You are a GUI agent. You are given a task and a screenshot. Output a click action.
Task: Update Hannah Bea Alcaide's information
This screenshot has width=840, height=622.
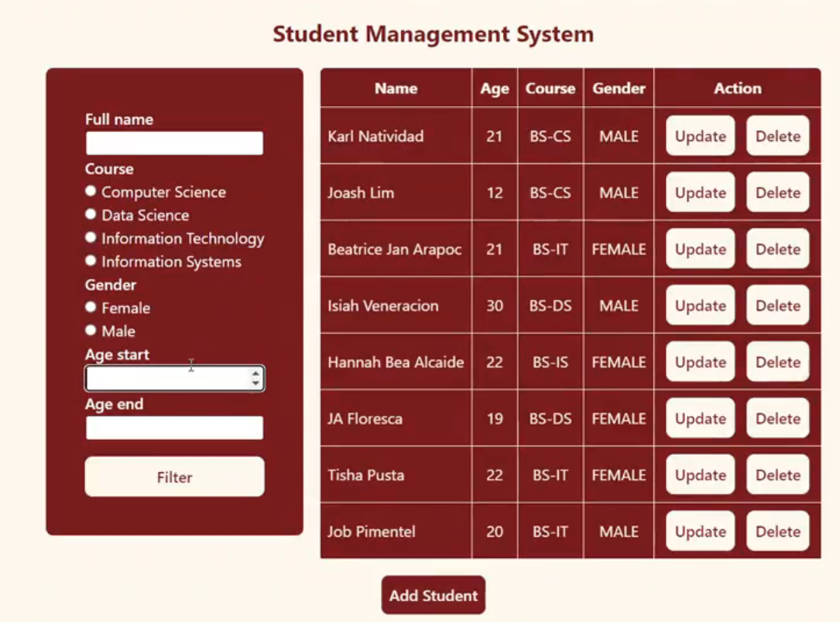coord(699,361)
